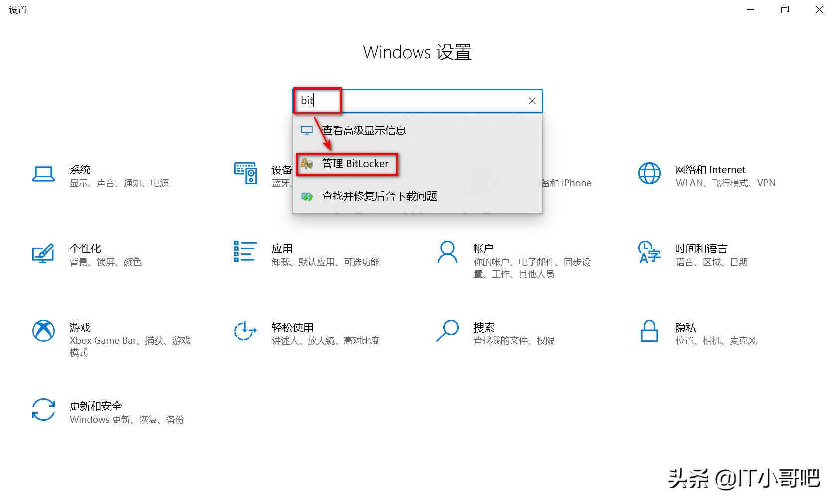The width and height of the screenshot is (835, 504).
Task: Click the 应用 list icon
Action: (x=245, y=251)
